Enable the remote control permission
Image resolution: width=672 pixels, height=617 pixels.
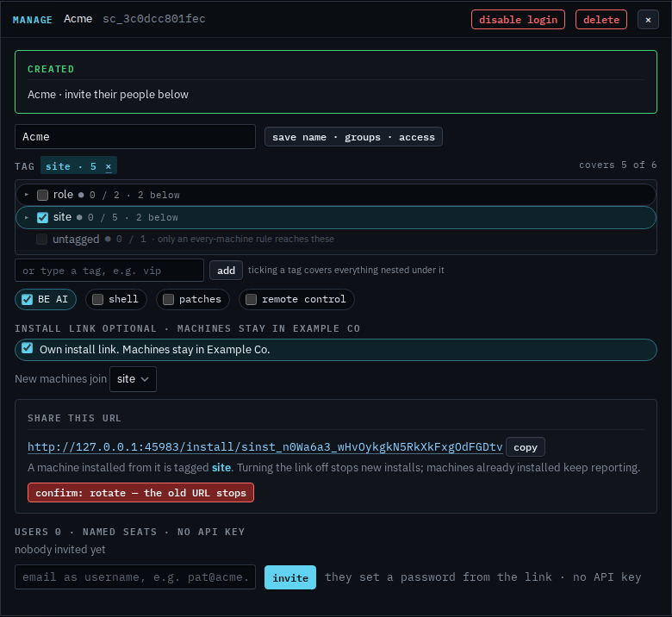[x=252, y=299]
